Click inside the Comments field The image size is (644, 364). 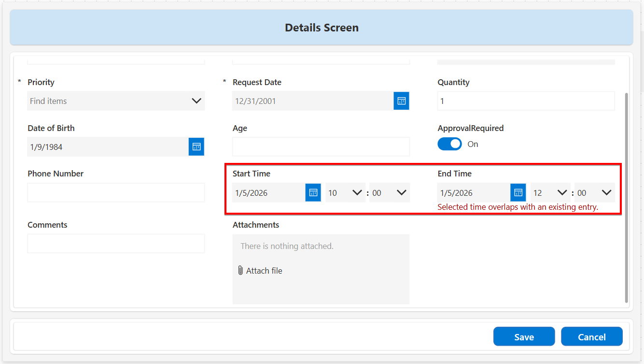click(x=116, y=244)
